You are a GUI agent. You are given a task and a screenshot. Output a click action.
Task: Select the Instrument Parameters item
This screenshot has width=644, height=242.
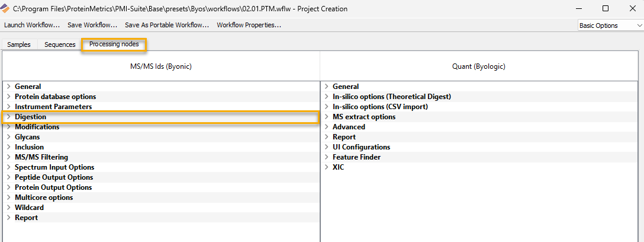pos(53,107)
